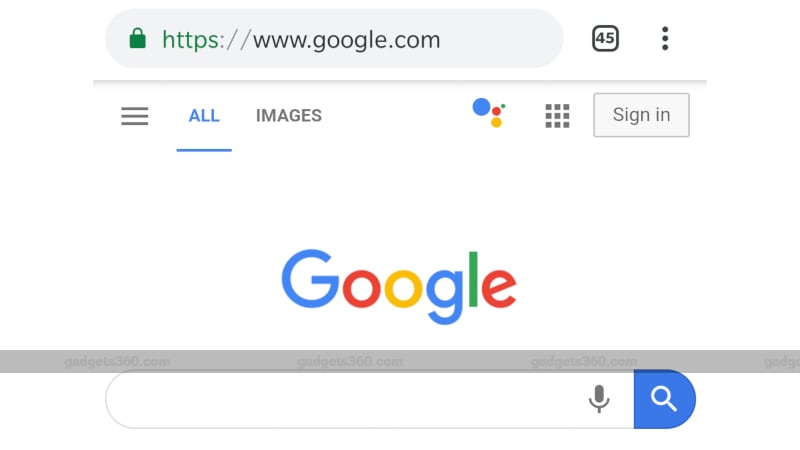Launch the Google Assistant icon

[488, 112]
